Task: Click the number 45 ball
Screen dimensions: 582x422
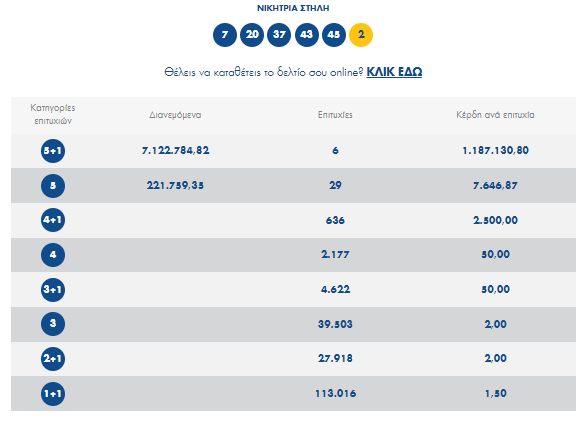Action: pos(334,35)
